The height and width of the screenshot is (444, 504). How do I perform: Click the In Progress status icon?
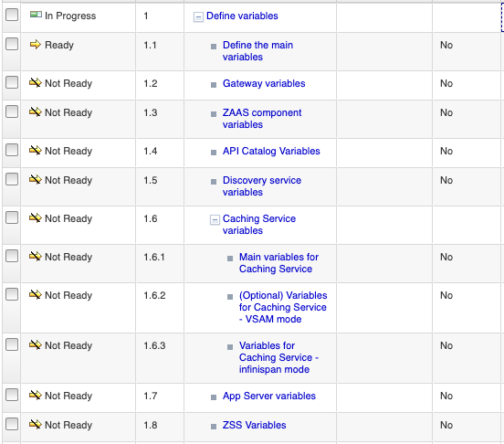click(36, 15)
